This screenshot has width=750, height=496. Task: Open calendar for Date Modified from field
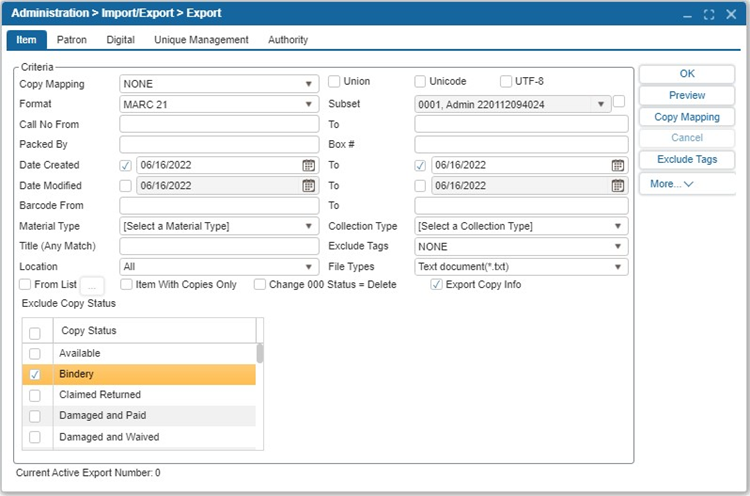(x=309, y=186)
